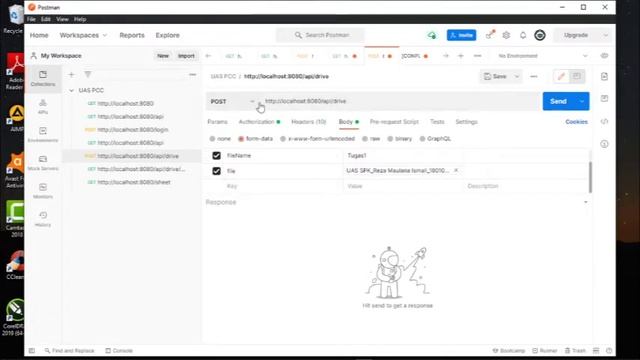Collapse the UAS PCC collection
The image size is (640, 360).
[71, 90]
